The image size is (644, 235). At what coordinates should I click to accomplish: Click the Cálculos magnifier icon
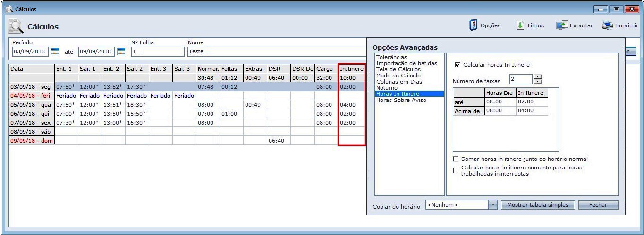pyautogui.click(x=17, y=27)
